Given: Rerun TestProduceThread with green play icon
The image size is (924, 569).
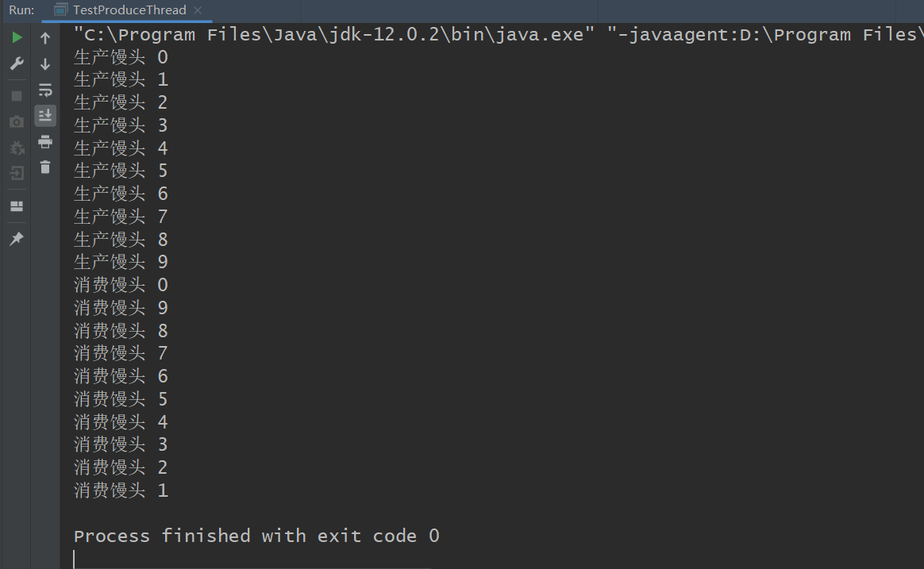Looking at the screenshot, I should tap(17, 38).
